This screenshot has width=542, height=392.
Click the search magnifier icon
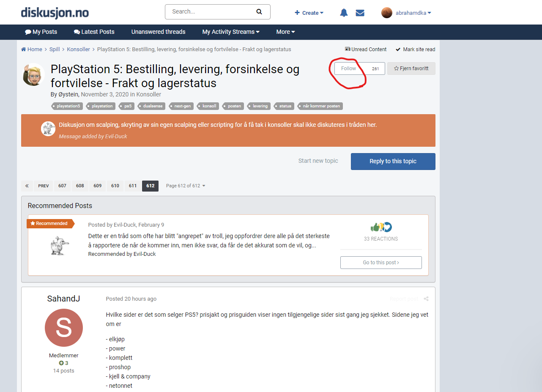pos(259,12)
